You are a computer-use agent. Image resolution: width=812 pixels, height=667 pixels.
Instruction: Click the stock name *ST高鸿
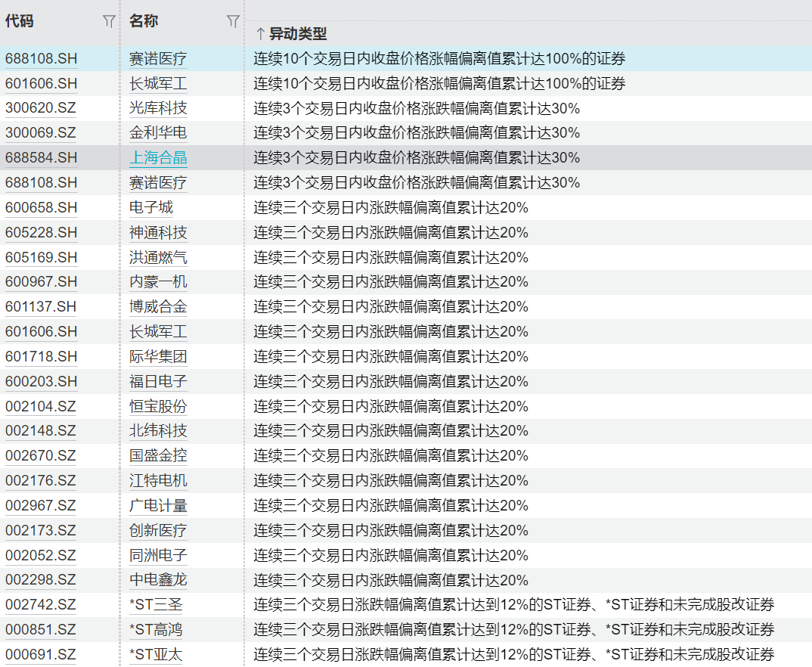156,630
